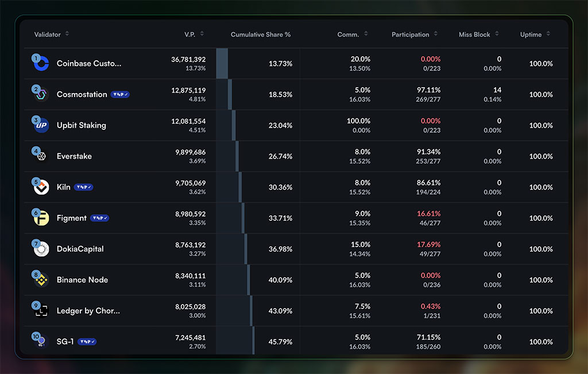Click the Miss Block column header label
Image resolution: width=588 pixels, height=374 pixels.
(474, 34)
